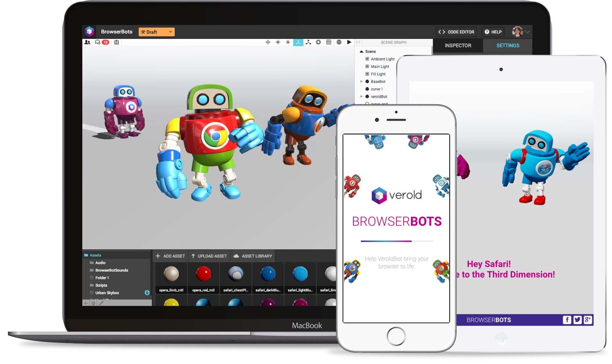The image size is (612, 364).
Task: Switch to the Settings tab
Action: pos(508,46)
